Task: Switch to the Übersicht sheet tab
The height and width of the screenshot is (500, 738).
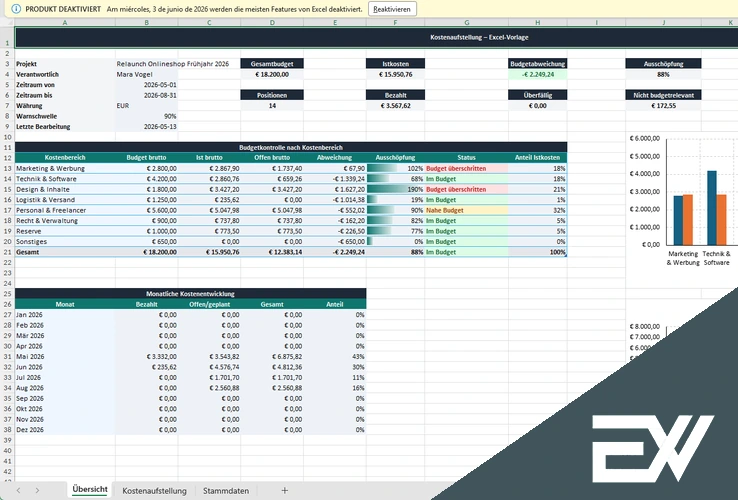Action: [x=90, y=490]
